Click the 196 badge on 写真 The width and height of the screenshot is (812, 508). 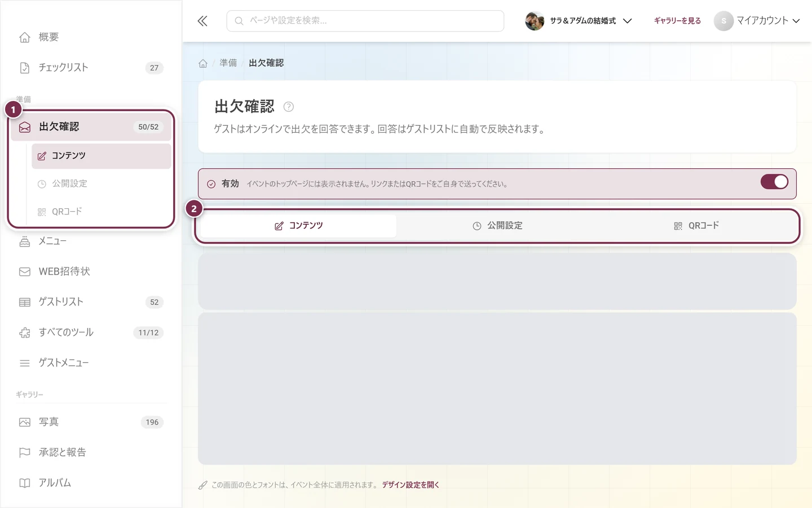[152, 422]
